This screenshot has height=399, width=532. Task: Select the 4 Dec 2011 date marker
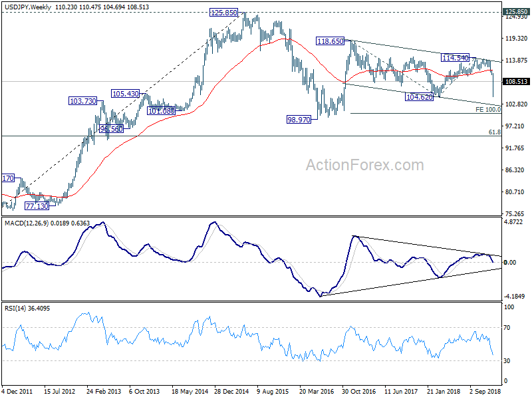[17, 391]
